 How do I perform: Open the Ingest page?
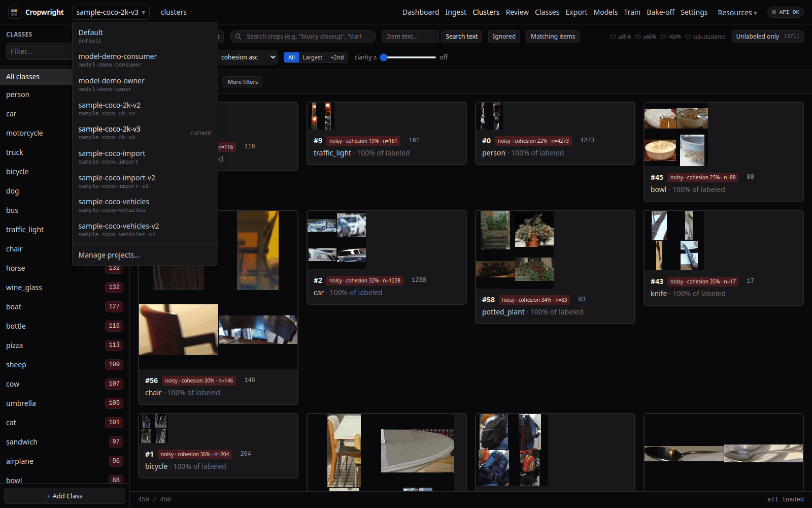pyautogui.click(x=456, y=12)
